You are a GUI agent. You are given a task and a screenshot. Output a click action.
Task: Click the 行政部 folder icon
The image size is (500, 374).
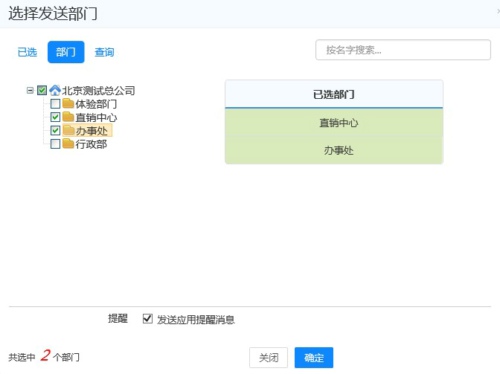click(68, 144)
